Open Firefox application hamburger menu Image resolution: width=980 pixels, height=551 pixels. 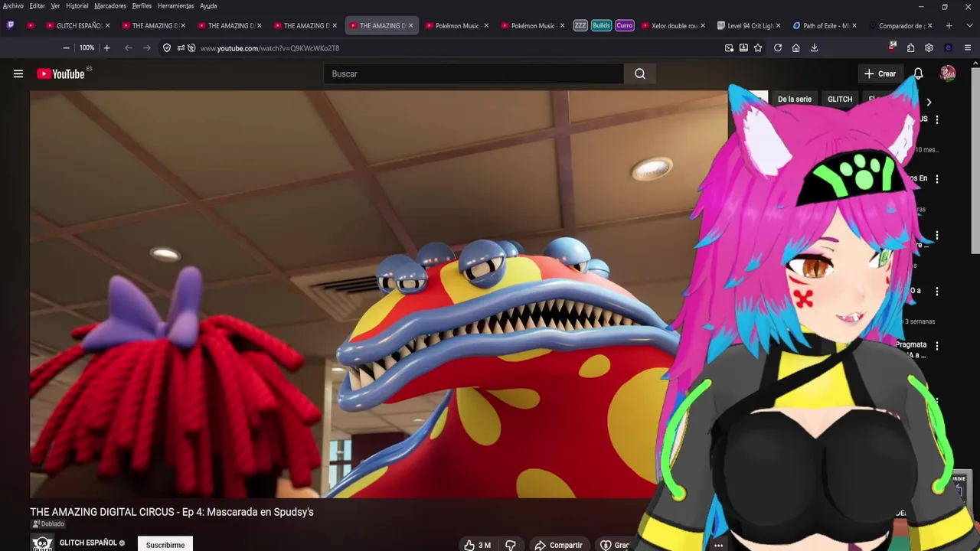967,47
